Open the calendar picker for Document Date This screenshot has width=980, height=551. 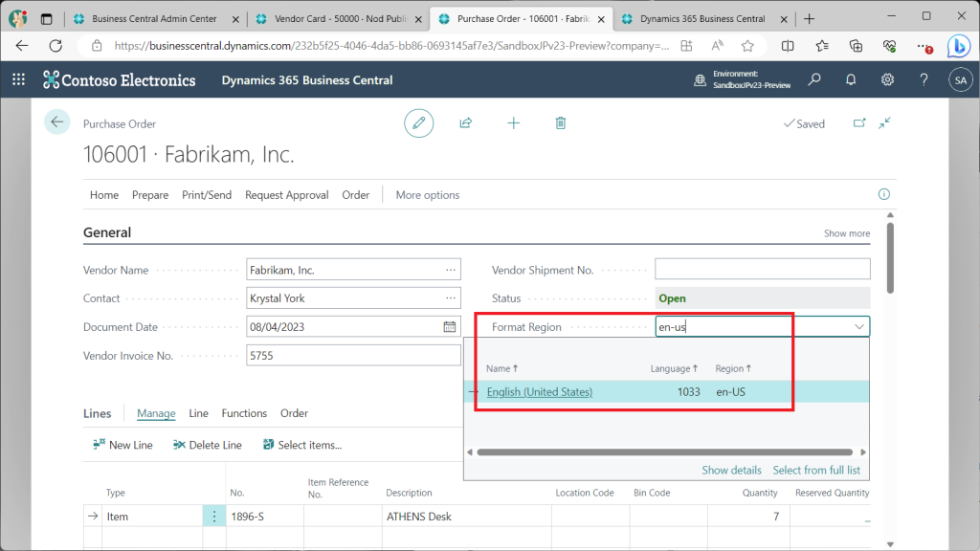pos(450,327)
